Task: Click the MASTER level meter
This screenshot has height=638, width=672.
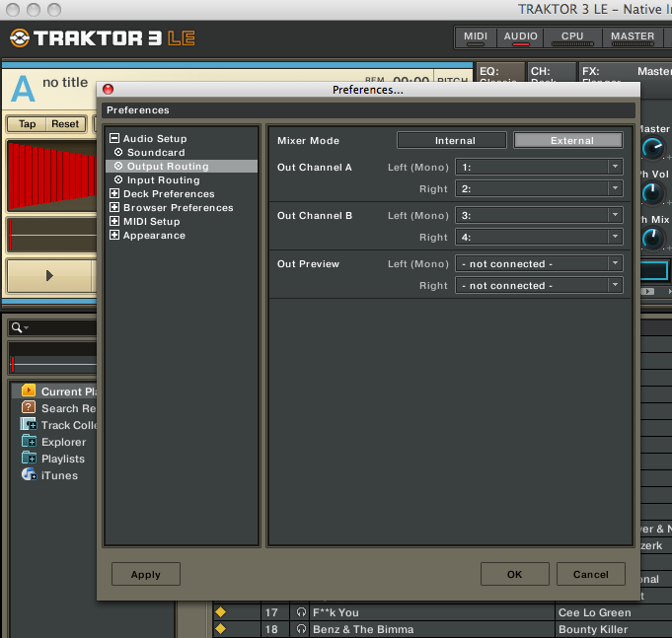Action: click(633, 37)
